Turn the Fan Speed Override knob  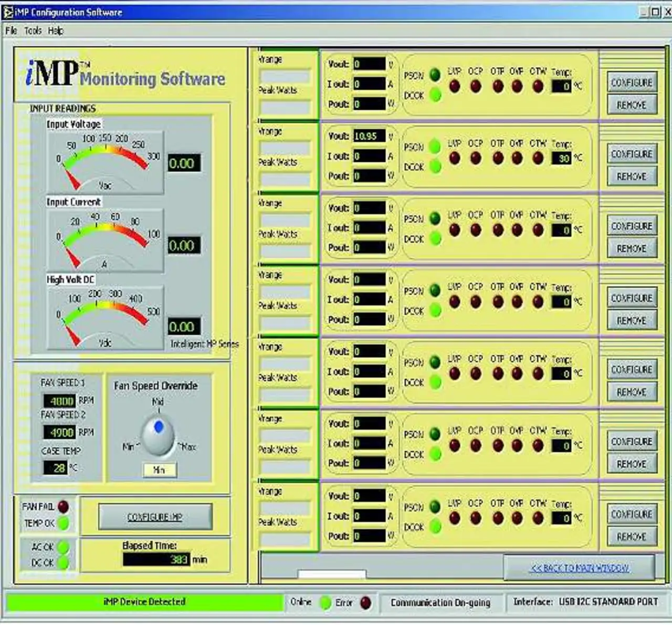pyautogui.click(x=159, y=436)
